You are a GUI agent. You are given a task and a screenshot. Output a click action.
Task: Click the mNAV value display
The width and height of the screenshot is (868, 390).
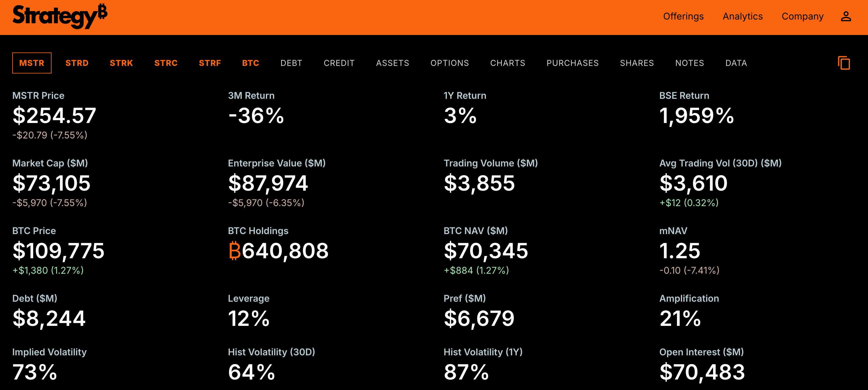680,251
